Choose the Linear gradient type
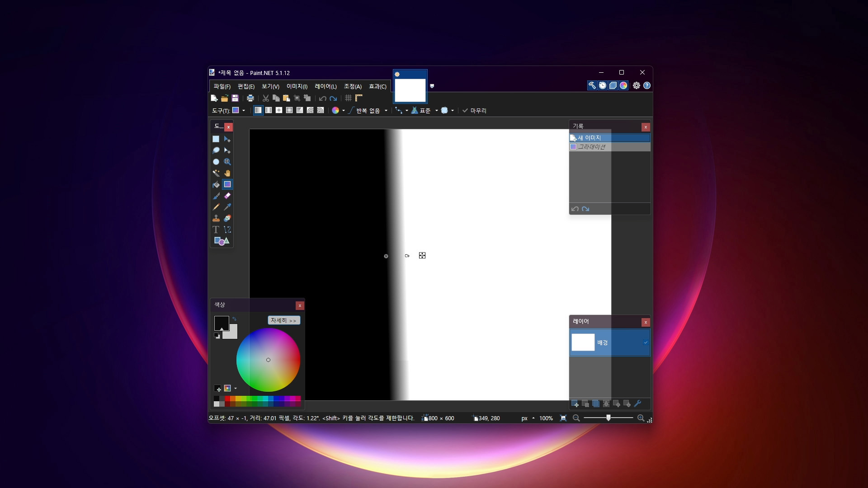The image size is (868, 488). (x=258, y=110)
